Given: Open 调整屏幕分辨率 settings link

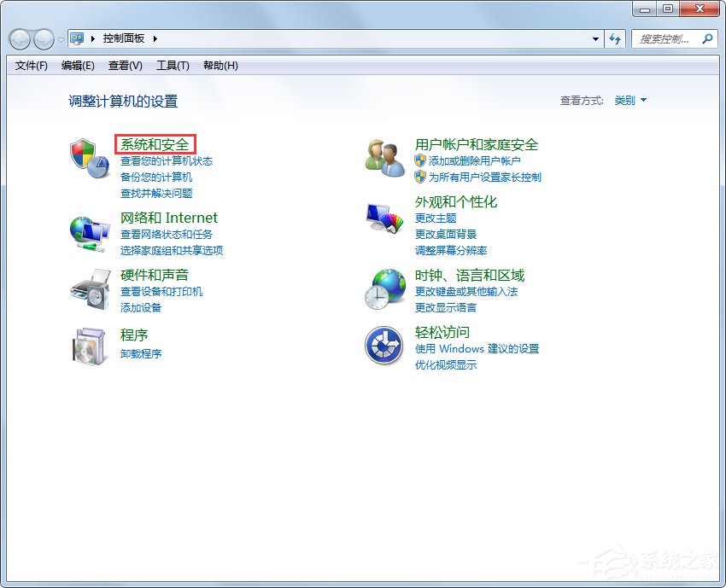Looking at the screenshot, I should coord(451,251).
